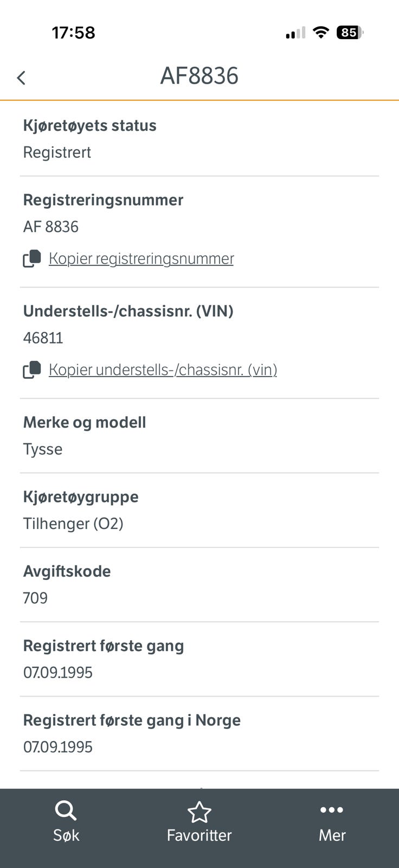The height and width of the screenshot is (868, 399).
Task: Tap the Tysse brand and model value
Action: [x=43, y=449]
